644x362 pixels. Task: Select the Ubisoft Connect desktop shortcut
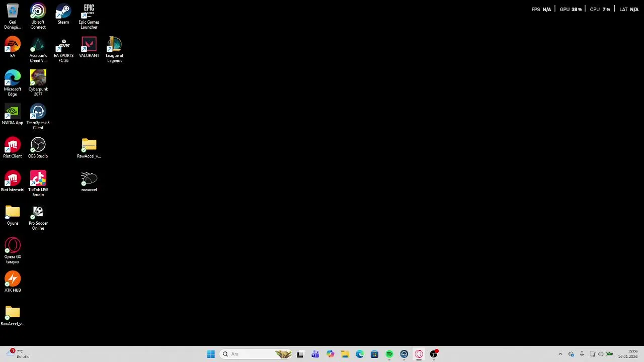click(x=38, y=17)
